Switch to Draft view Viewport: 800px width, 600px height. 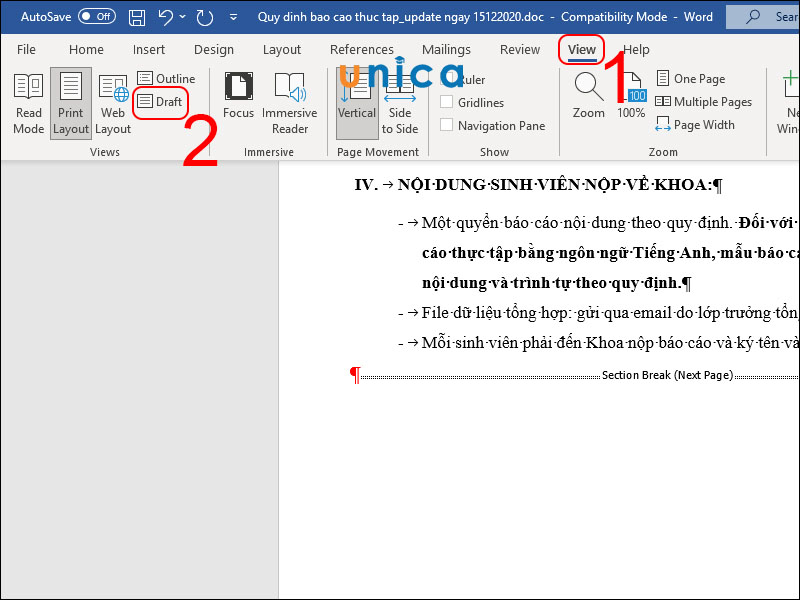click(x=160, y=102)
